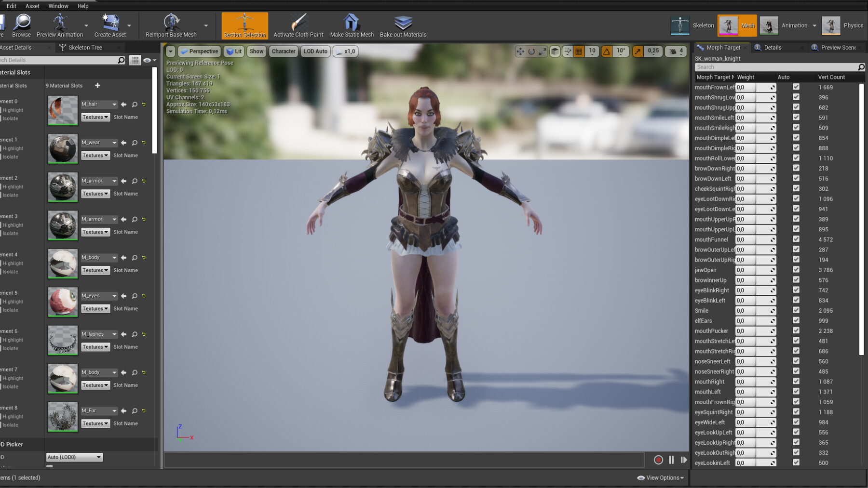Open the Window menu

pyautogui.click(x=58, y=6)
